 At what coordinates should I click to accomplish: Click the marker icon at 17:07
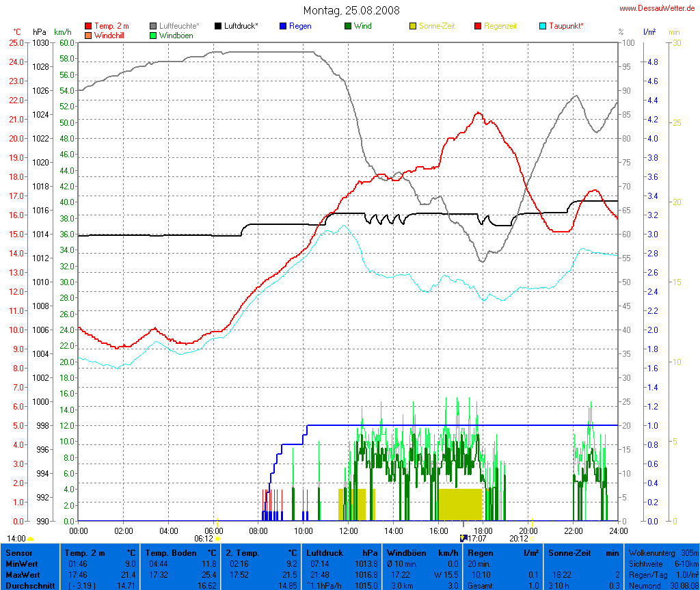[463, 538]
